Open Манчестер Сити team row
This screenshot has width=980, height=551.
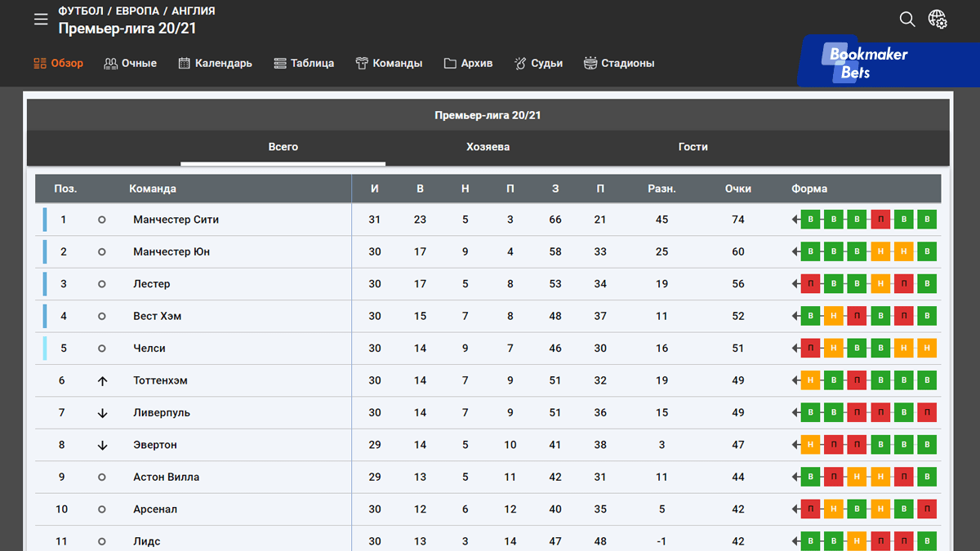(176, 220)
